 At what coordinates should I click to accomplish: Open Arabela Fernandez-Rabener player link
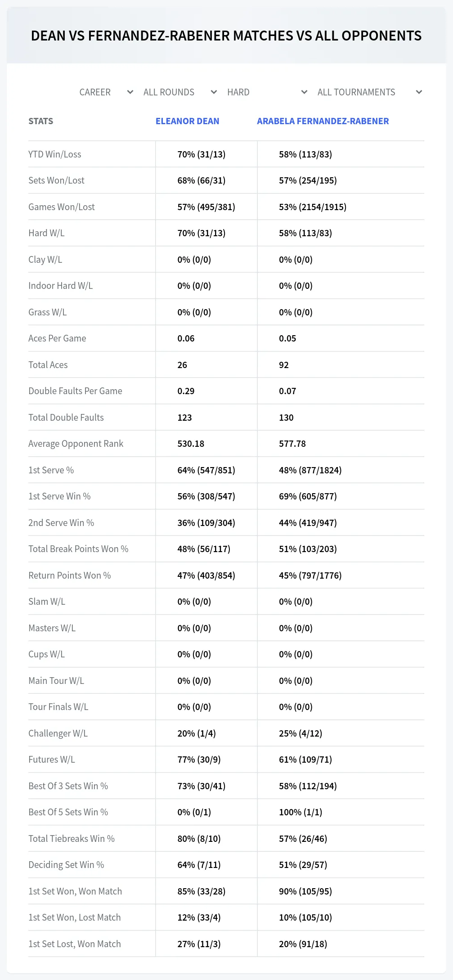pyautogui.click(x=323, y=121)
